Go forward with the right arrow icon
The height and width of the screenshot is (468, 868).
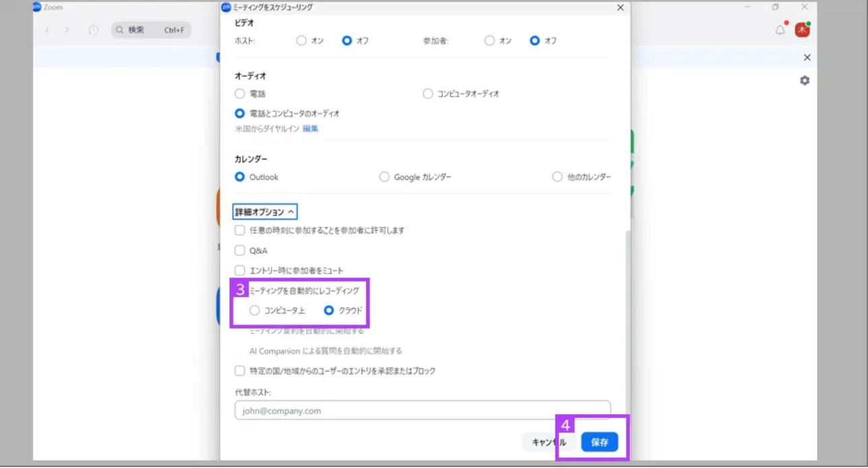point(67,30)
